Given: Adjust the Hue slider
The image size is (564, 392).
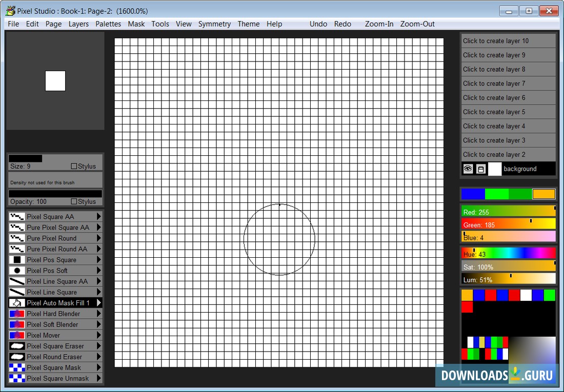Looking at the screenshot, I should (x=509, y=254).
